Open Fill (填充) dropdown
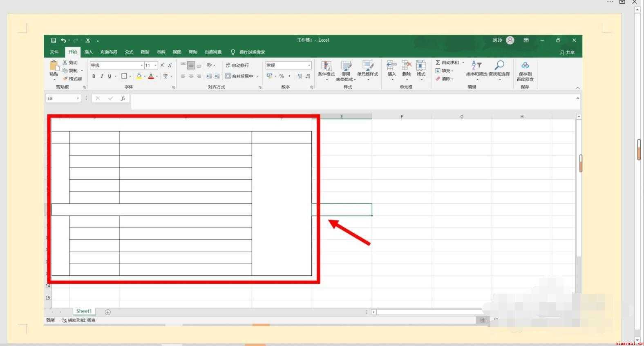 coord(444,71)
